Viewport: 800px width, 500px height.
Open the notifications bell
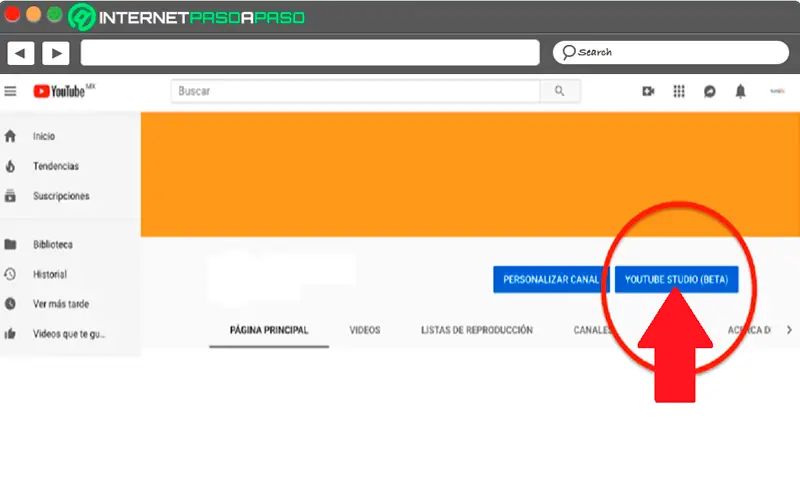tap(740, 91)
